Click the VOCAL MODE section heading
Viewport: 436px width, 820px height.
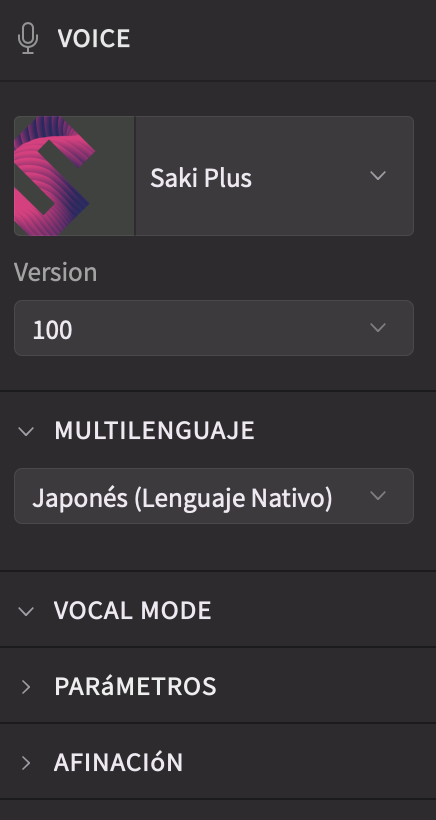click(x=133, y=610)
